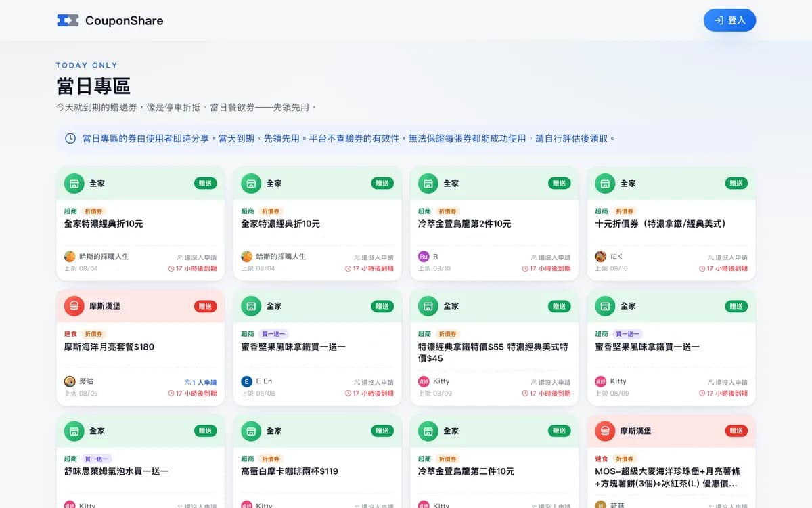Select 買一送一 tag on 舒味思萊姆氣泡水 card
The height and width of the screenshot is (508, 812).
coord(97,459)
